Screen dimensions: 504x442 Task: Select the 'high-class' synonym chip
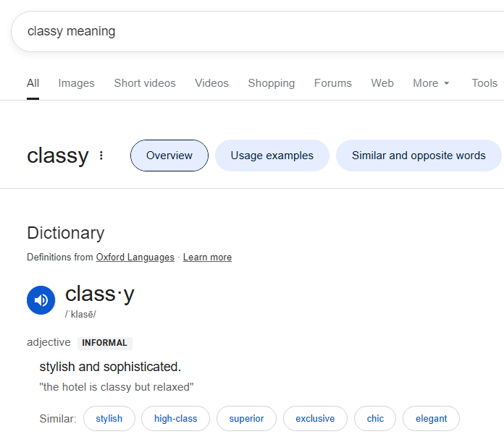(x=175, y=419)
